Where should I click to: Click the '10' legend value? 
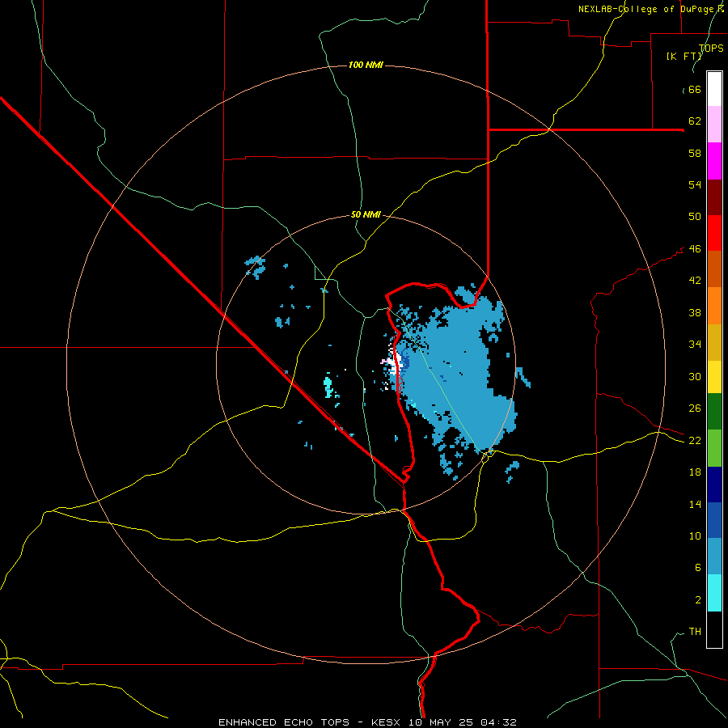click(x=695, y=536)
